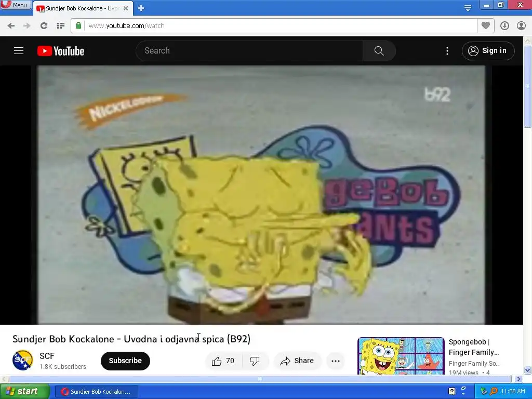This screenshot has height=399, width=532.
Task: Click the video player to pause
Action: pos(261,195)
